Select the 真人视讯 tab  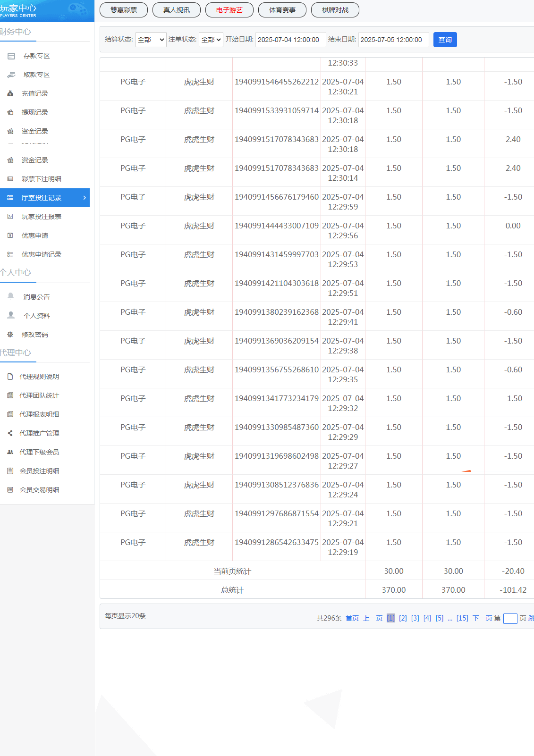point(177,10)
